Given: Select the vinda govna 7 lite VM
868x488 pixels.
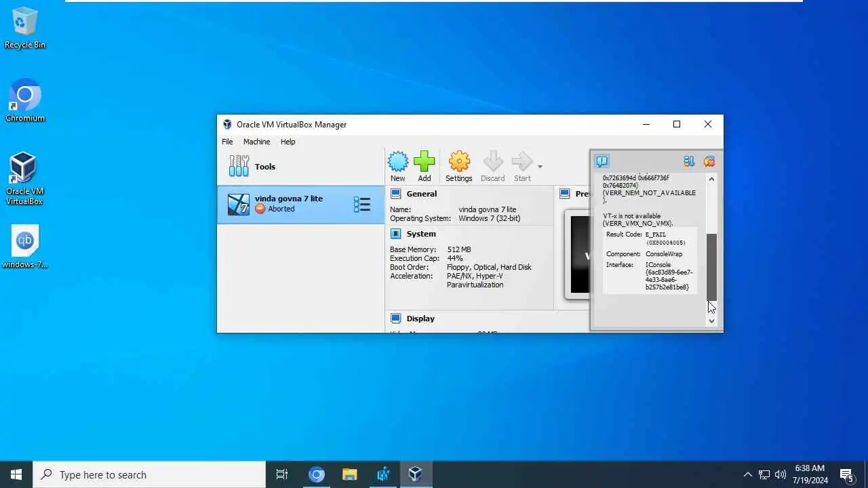Looking at the screenshot, I should click(x=300, y=204).
